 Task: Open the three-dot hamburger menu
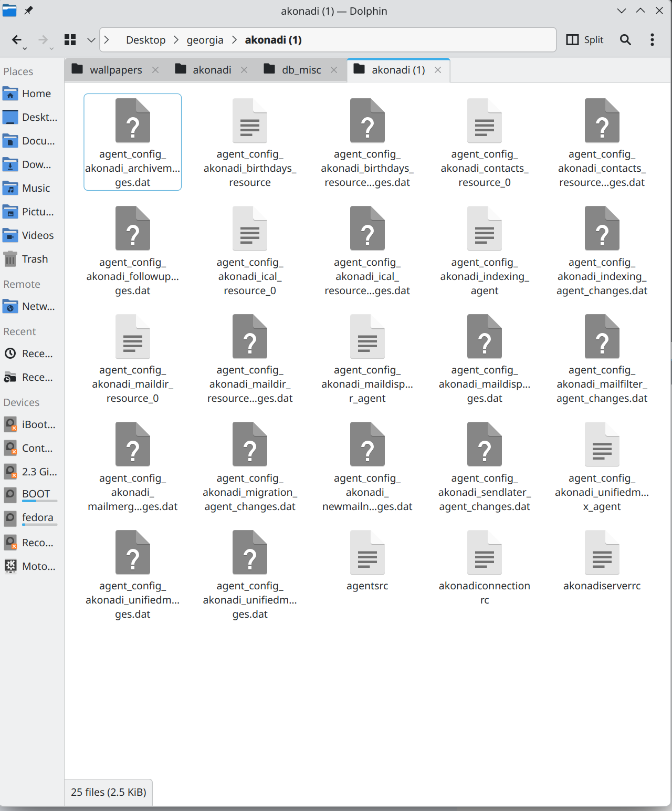click(652, 40)
